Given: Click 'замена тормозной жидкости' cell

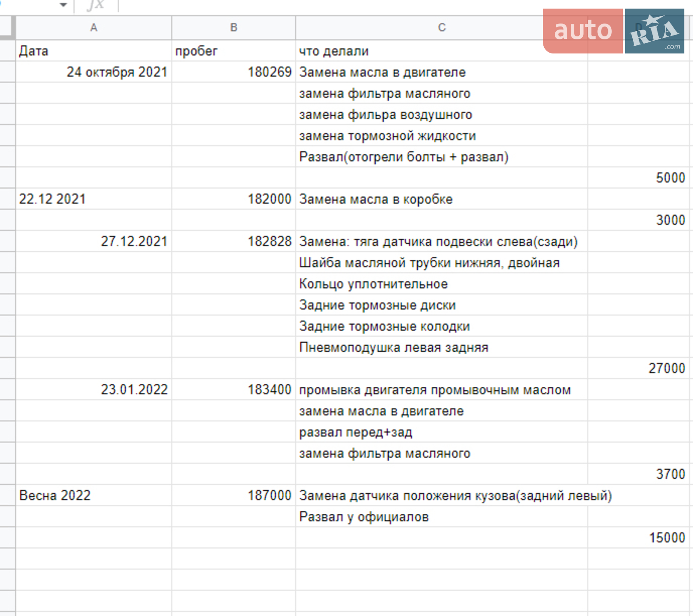Looking at the screenshot, I should (442, 136).
